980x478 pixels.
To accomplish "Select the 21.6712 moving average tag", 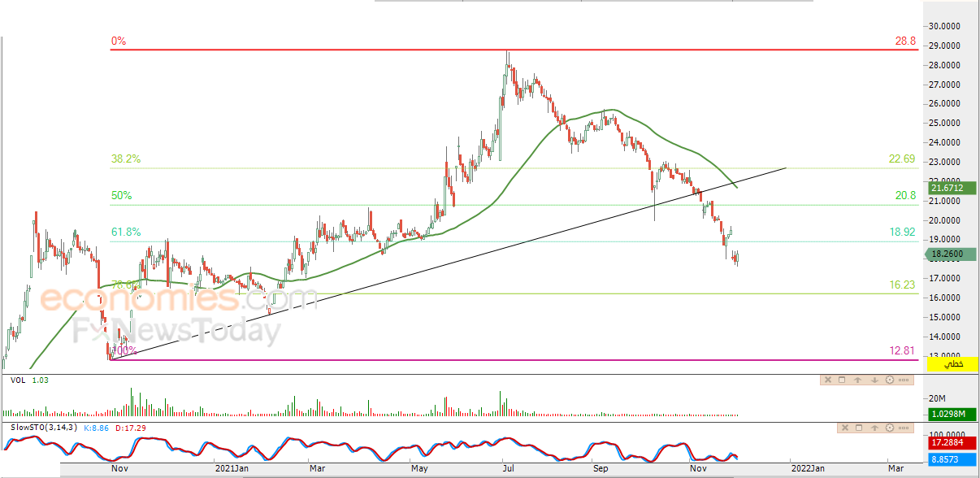I will pyautogui.click(x=953, y=188).
